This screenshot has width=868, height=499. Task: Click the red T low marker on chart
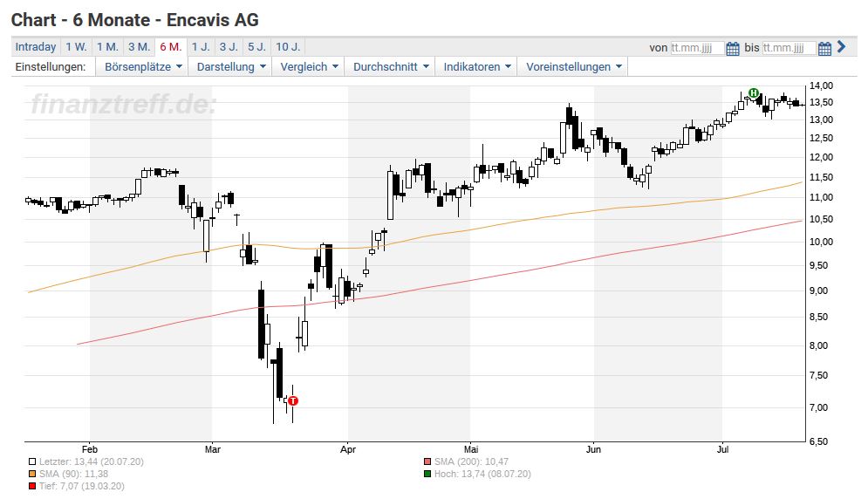click(293, 400)
